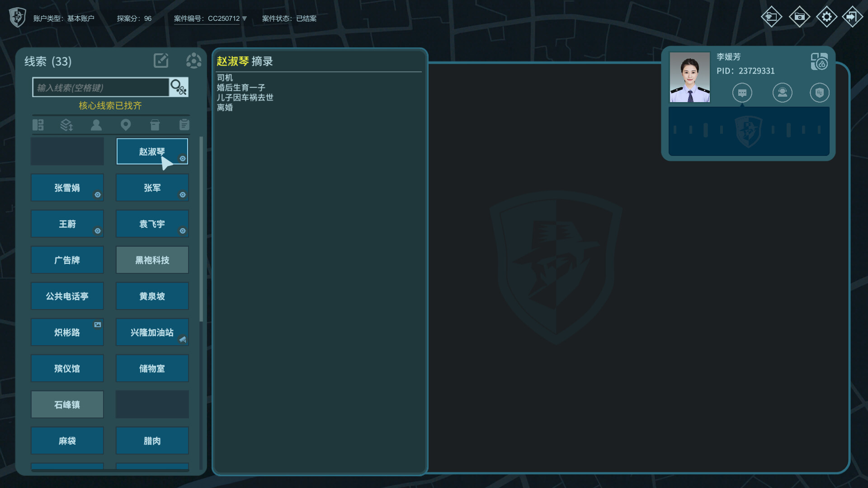Screen dimensions: 868x488
Task: Select the first clue filter icon with arrows
Action: pos(38,125)
